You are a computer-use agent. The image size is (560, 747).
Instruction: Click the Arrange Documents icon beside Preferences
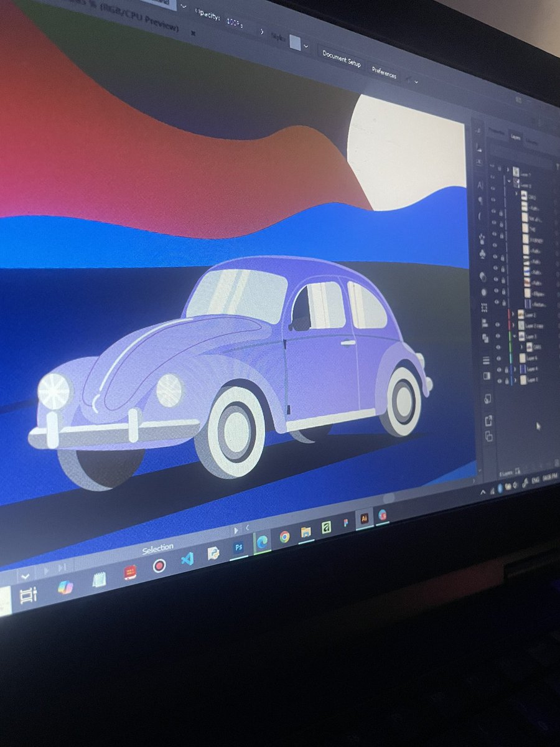pyautogui.click(x=408, y=80)
